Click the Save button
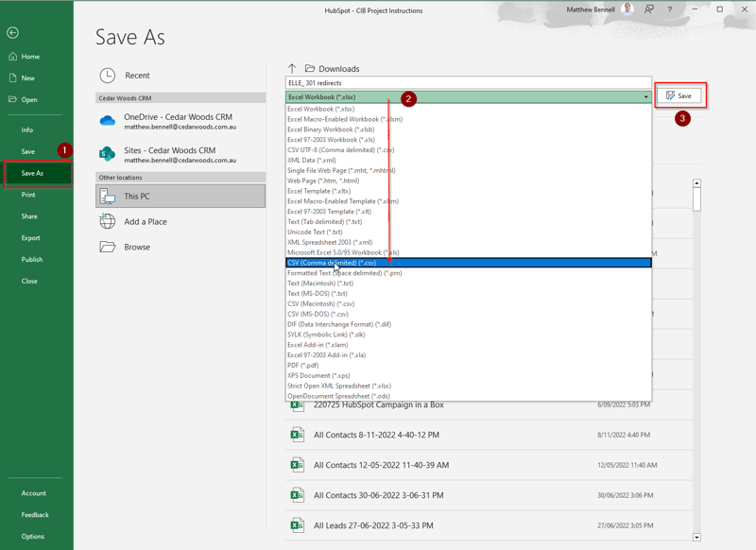 pyautogui.click(x=678, y=96)
